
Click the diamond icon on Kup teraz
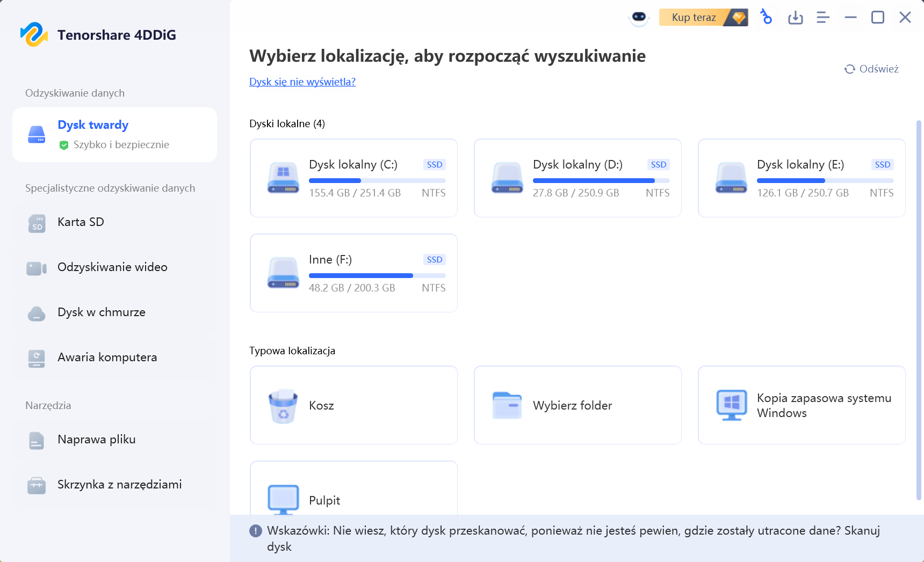[739, 18]
